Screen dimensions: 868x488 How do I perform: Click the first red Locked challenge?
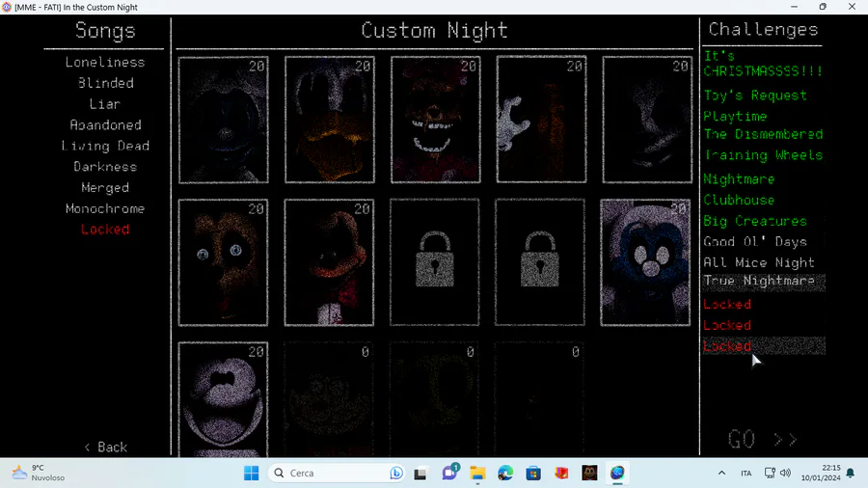point(727,305)
